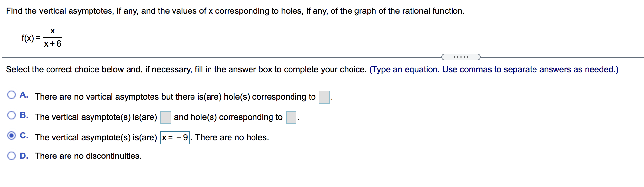The height and width of the screenshot is (187, 644).
Task: Click the bold 'C.' choice letter
Action: [24, 135]
